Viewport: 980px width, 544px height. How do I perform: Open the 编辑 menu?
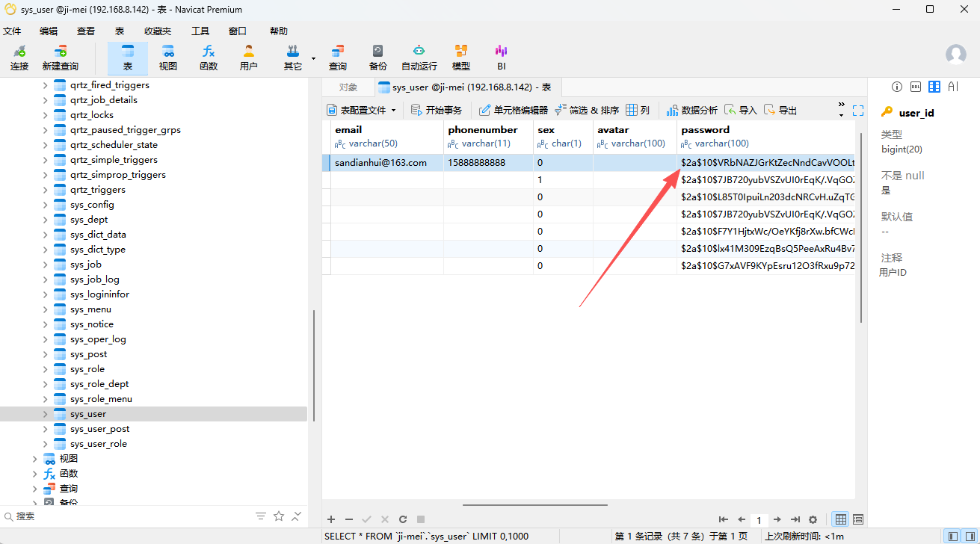tap(49, 31)
